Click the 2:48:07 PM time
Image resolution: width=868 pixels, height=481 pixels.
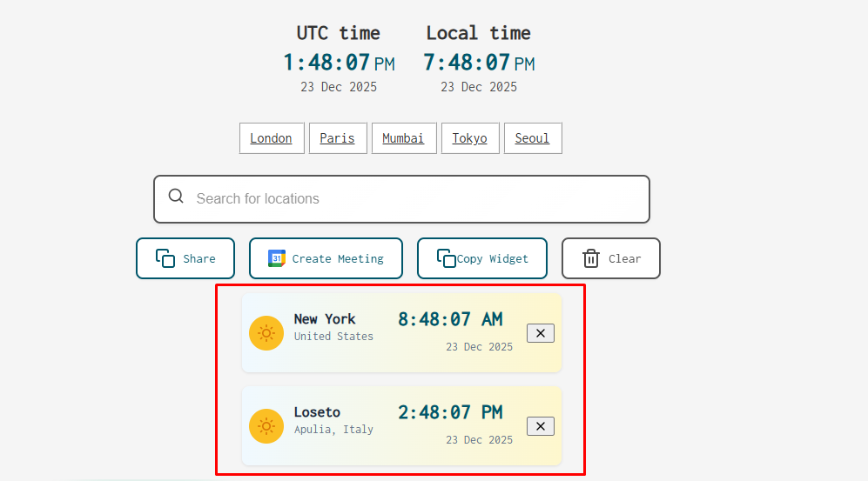[x=450, y=412]
